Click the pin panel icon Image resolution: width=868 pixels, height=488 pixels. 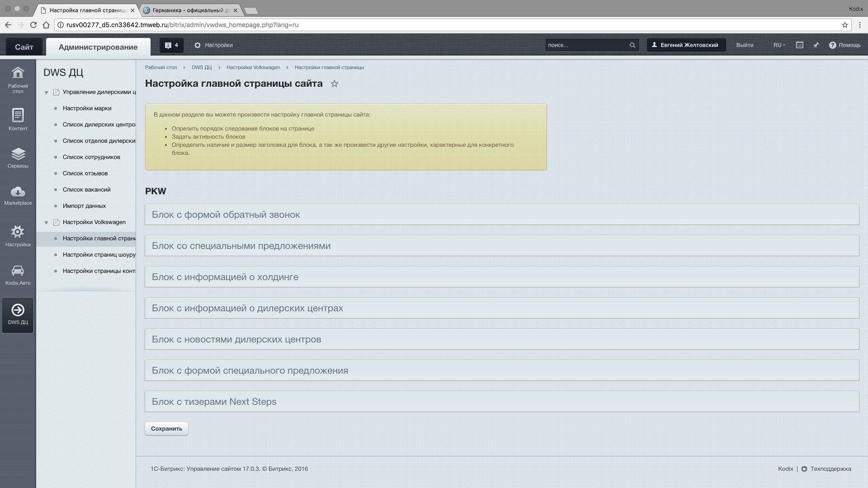(816, 45)
